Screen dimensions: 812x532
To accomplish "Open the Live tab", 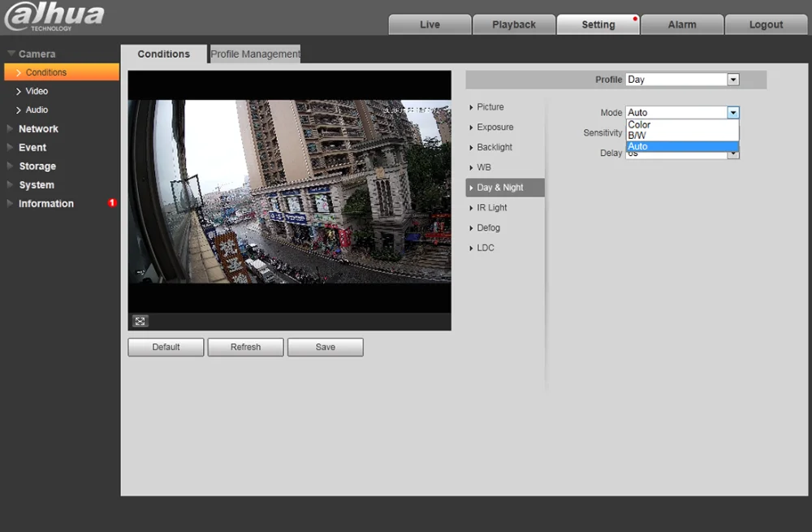I will pyautogui.click(x=430, y=24).
